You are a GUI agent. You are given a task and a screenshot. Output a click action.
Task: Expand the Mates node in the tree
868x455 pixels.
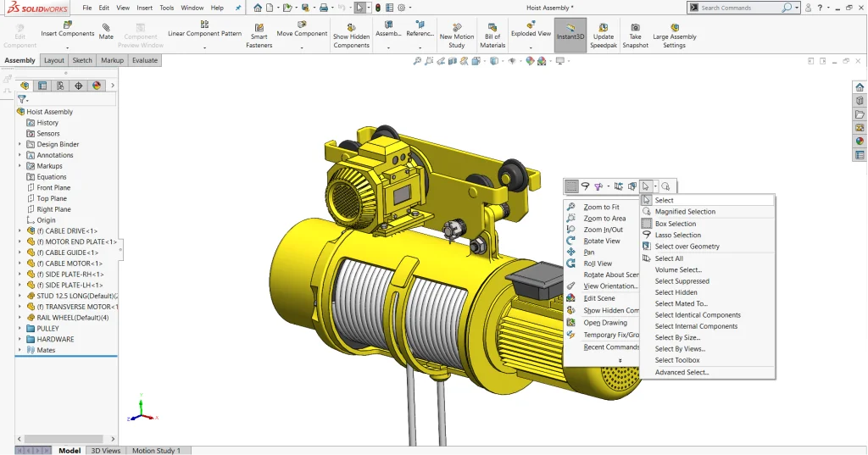click(20, 350)
